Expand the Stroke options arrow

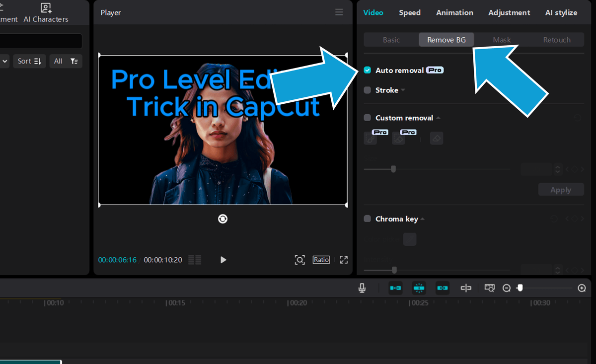pyautogui.click(x=403, y=90)
